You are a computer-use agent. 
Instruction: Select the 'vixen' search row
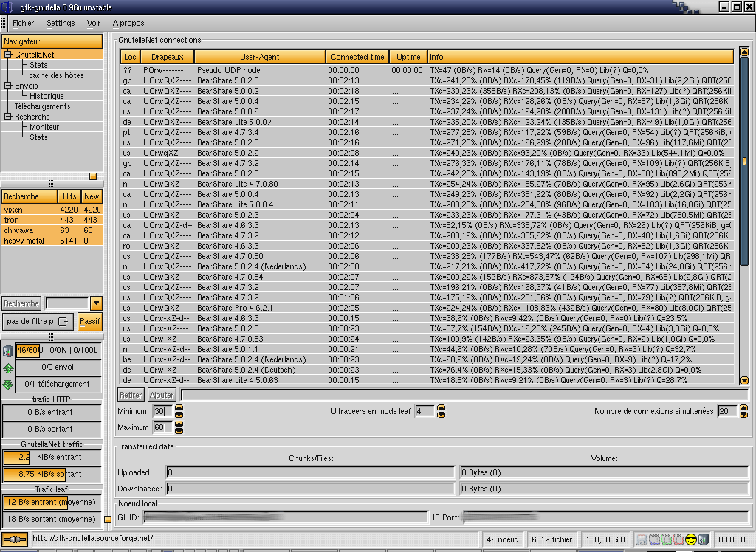[x=52, y=210]
